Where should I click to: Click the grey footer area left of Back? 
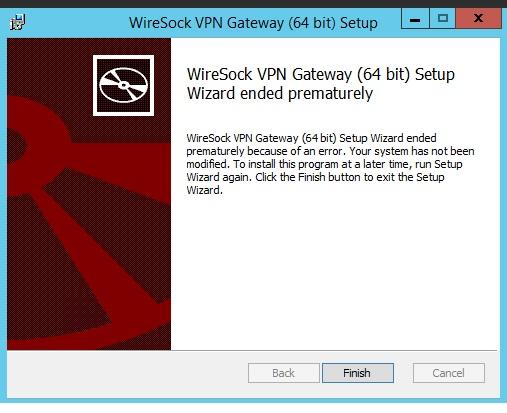(127, 373)
